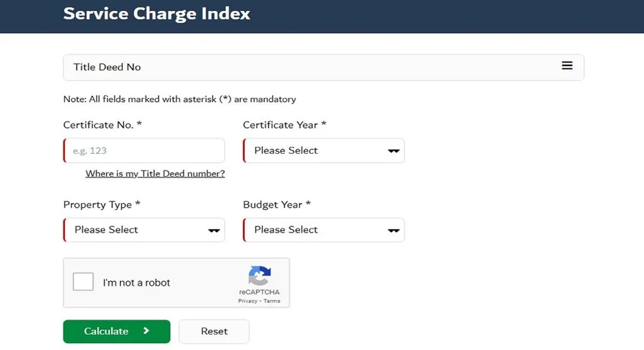Focus the Certificate No. input field
Image resolution: width=644 pixels, height=350 pixels.
(144, 150)
